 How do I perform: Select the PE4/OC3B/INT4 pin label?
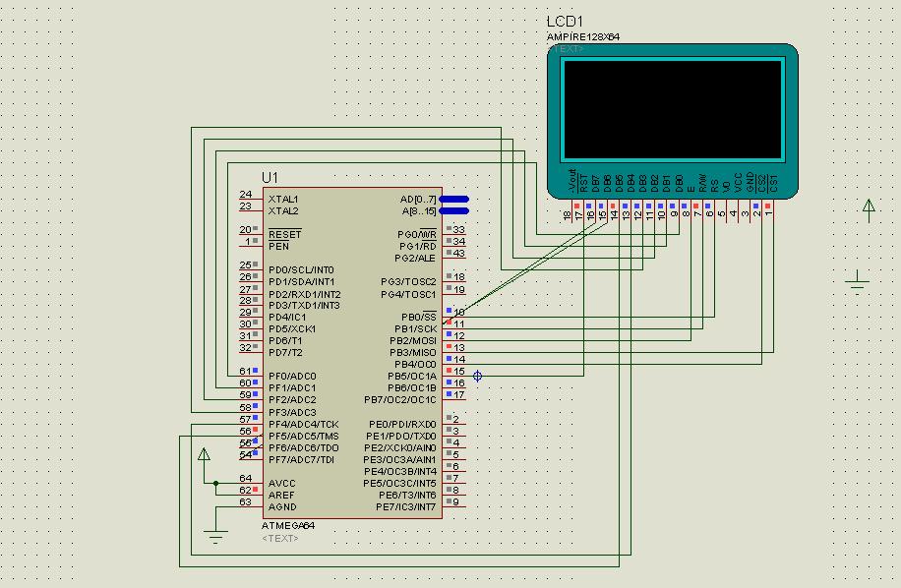(400, 471)
